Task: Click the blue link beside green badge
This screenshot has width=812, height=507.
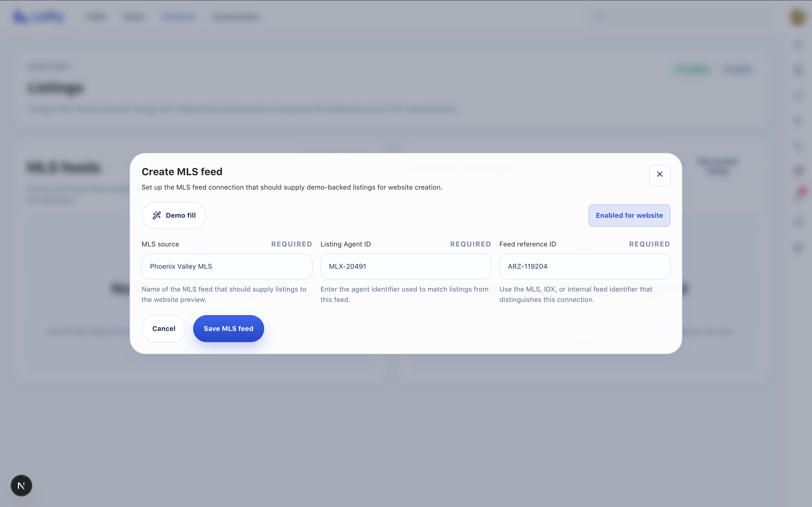Action: [737, 69]
